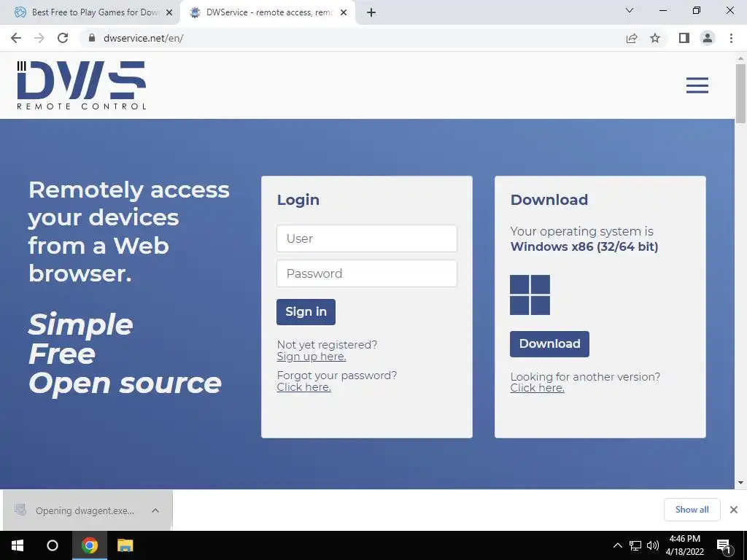Focus the User input field
This screenshot has height=560, width=747.
tap(366, 238)
